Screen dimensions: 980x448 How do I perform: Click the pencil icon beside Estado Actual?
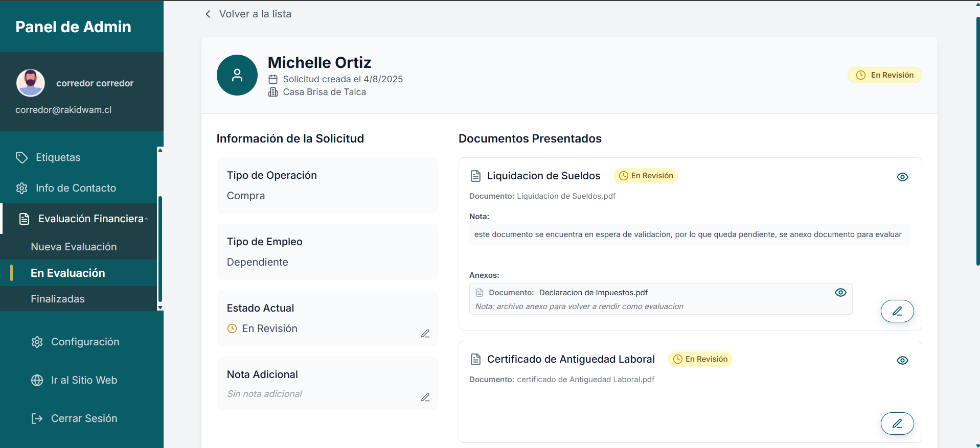(x=425, y=334)
